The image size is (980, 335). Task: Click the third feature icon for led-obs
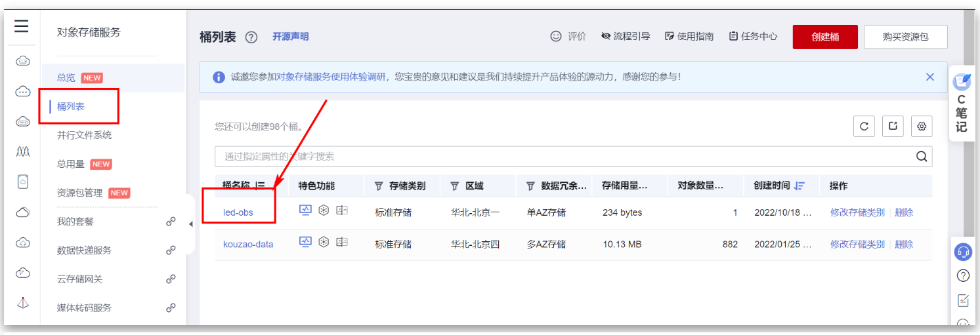(x=341, y=210)
